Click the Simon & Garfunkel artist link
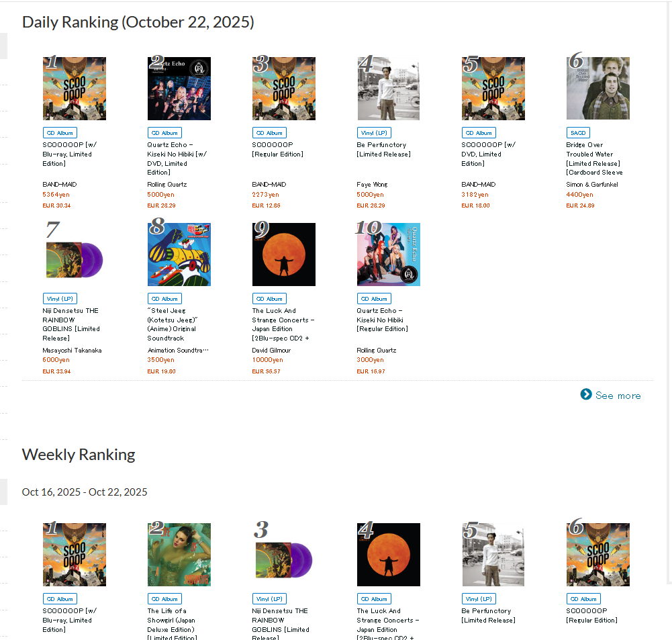 click(x=592, y=185)
